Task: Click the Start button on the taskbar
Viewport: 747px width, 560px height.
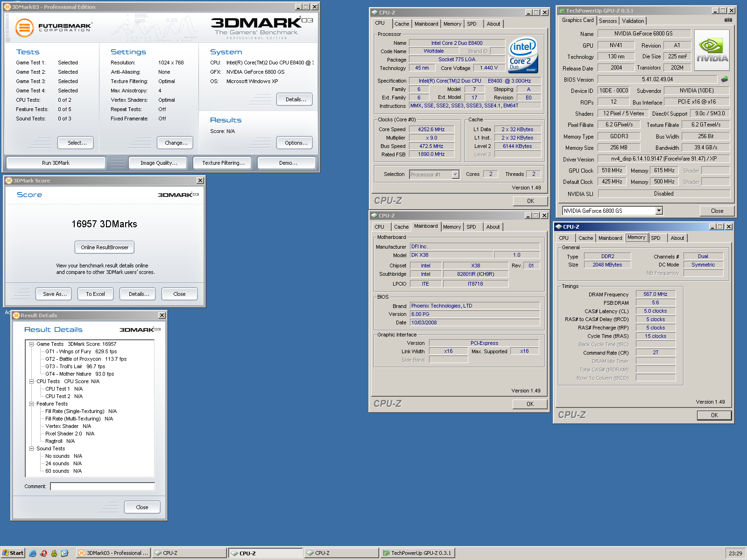Action: (13, 553)
